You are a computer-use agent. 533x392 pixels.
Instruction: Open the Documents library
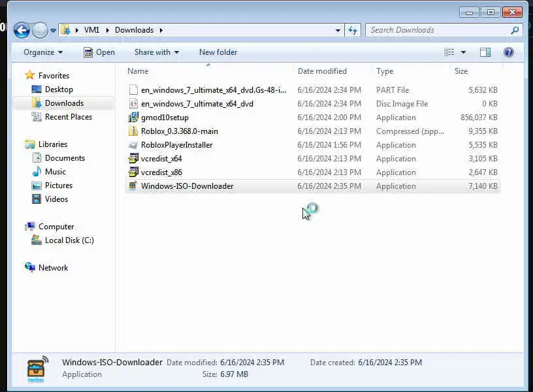[x=65, y=158]
